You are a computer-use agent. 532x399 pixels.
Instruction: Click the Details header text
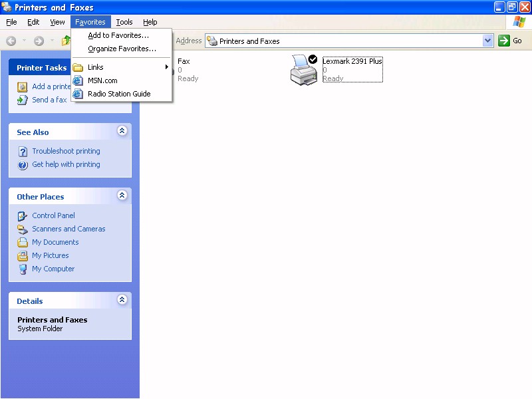point(30,301)
